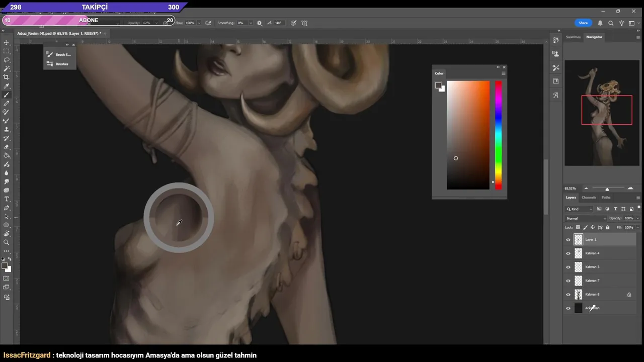Switch to the Channels tab
This screenshot has height=362, width=644.
tap(589, 198)
